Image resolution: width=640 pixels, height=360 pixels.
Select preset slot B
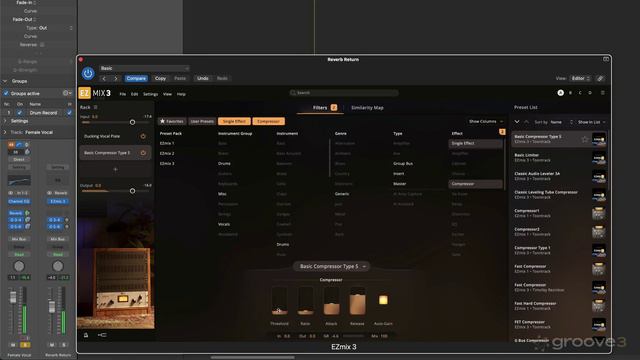pos(570,93)
